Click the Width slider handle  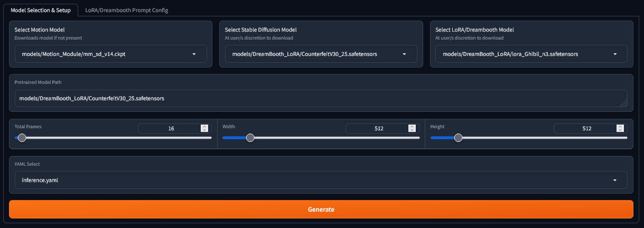[250, 138]
